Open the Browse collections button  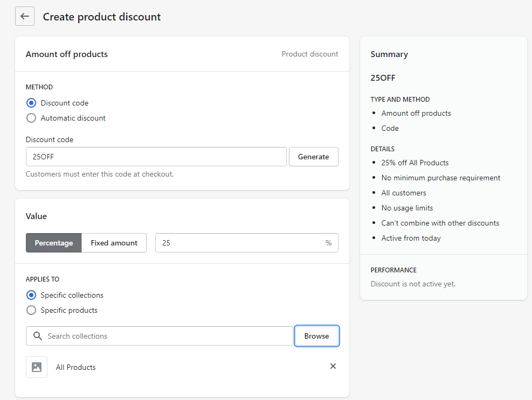pyautogui.click(x=316, y=336)
